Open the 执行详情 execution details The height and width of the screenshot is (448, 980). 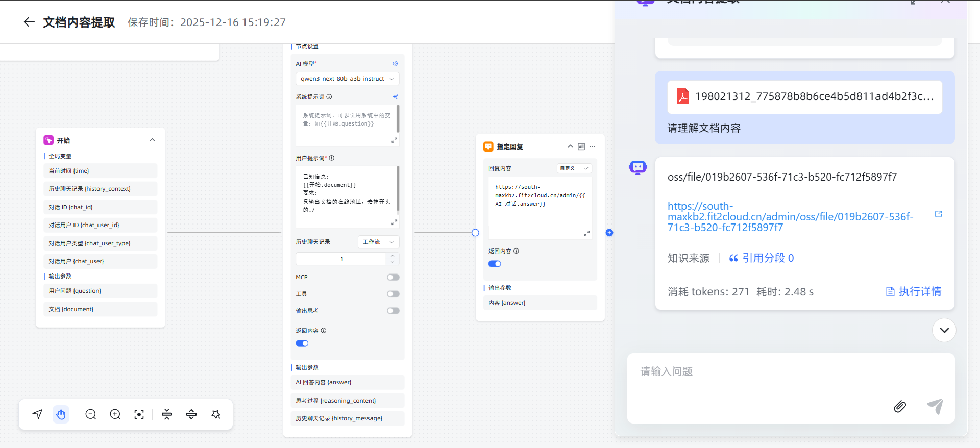(x=914, y=292)
